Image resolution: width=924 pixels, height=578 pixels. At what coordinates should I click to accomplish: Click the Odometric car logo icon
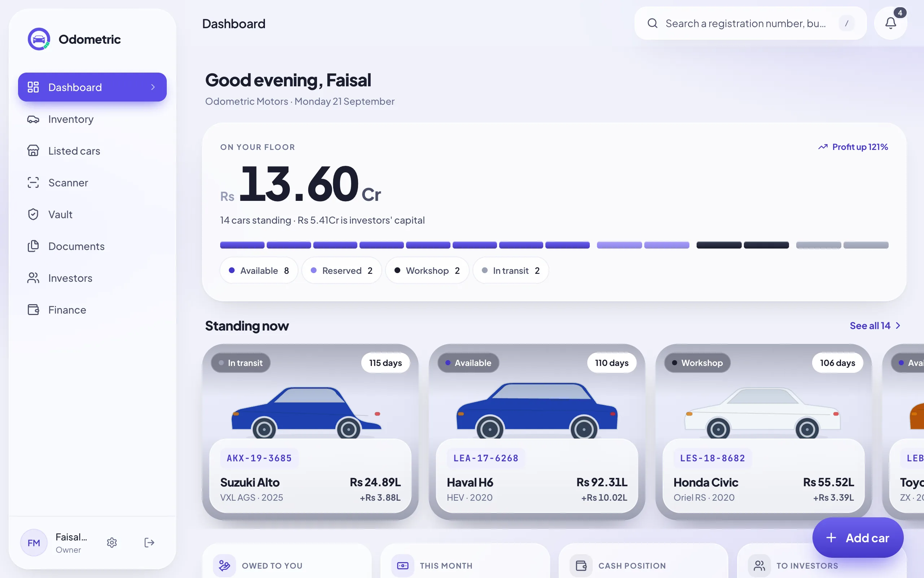39,39
